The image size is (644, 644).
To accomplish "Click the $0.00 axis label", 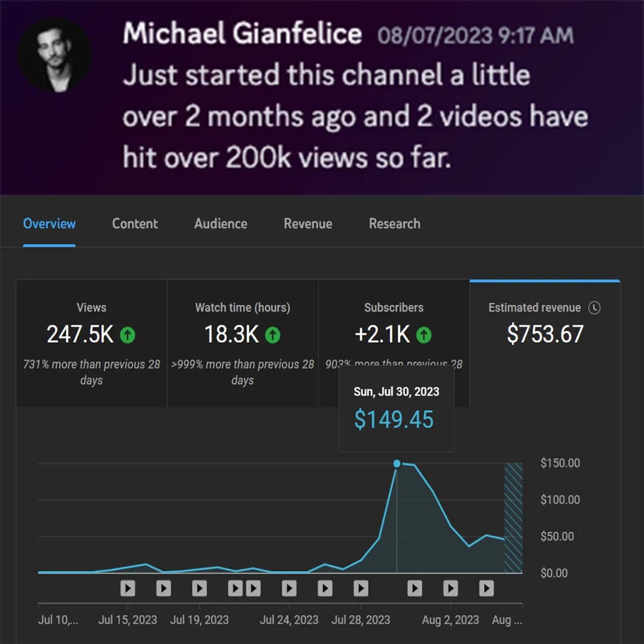I will click(x=554, y=573).
